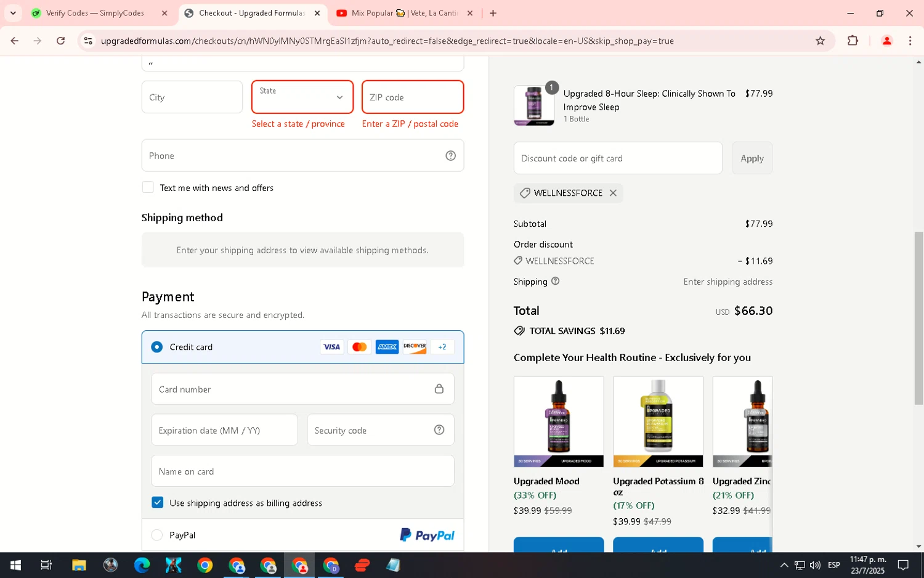The width and height of the screenshot is (924, 578).
Task: Click the Upgraded Mood product image
Action: [559, 422]
